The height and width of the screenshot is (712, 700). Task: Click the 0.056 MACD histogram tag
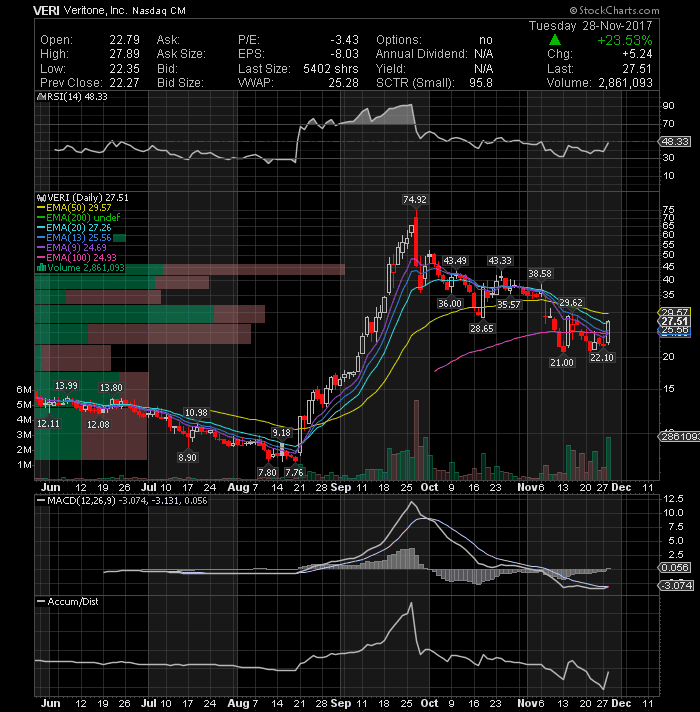675,568
